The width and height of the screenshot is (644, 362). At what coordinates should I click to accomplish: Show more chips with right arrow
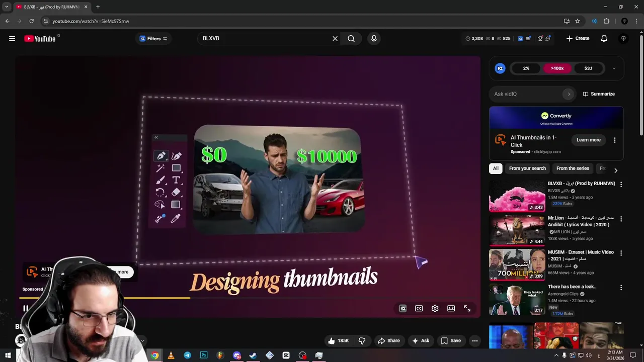click(616, 170)
